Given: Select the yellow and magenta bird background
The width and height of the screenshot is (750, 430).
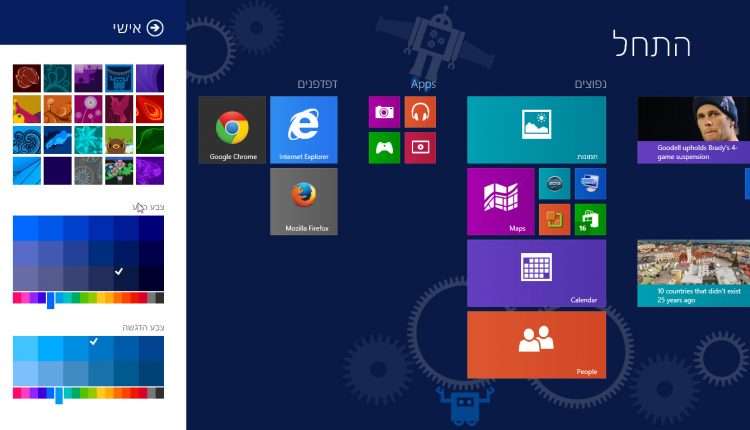Looking at the screenshot, I should [27, 109].
